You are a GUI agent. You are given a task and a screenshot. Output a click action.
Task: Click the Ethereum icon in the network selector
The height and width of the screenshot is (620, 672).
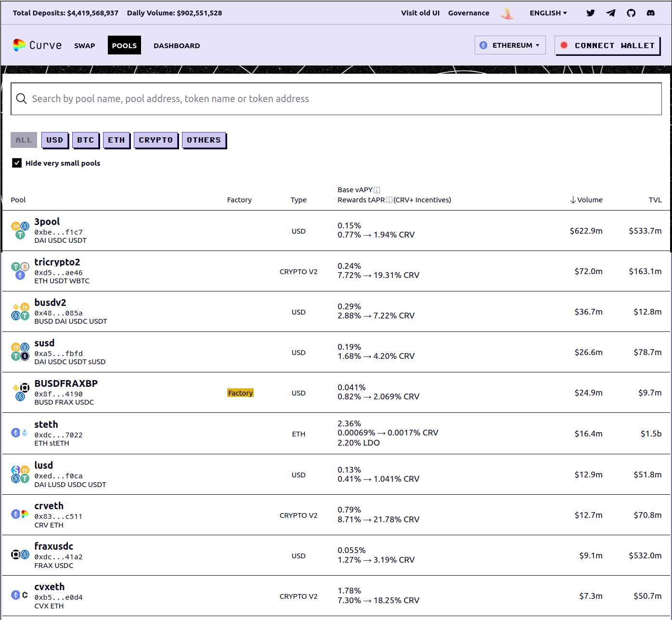(x=483, y=45)
